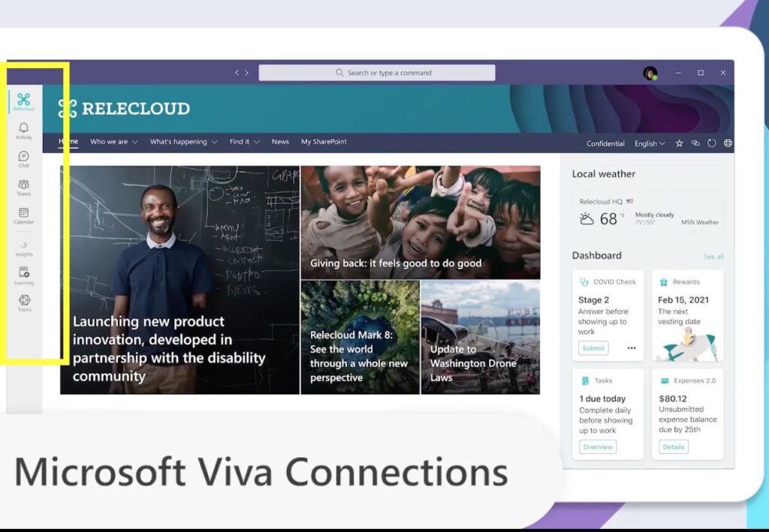Expand the Who we are menu
This screenshot has height=532, width=769.
point(113,142)
